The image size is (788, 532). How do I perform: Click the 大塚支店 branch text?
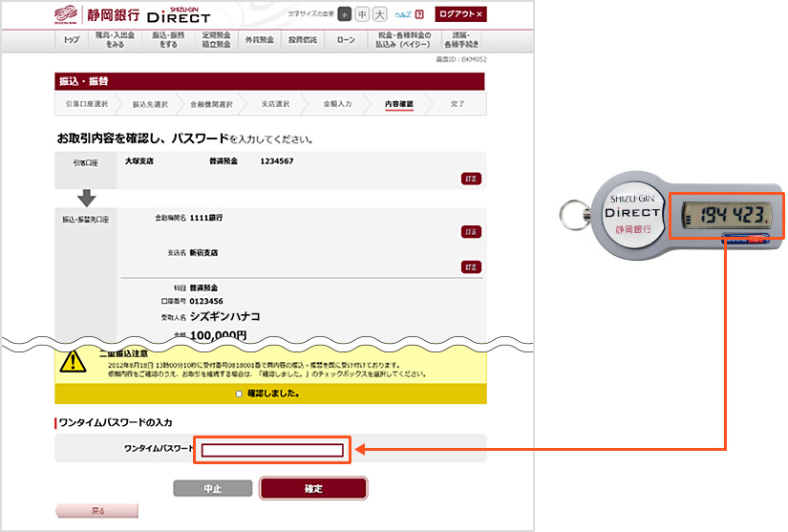[x=139, y=161]
